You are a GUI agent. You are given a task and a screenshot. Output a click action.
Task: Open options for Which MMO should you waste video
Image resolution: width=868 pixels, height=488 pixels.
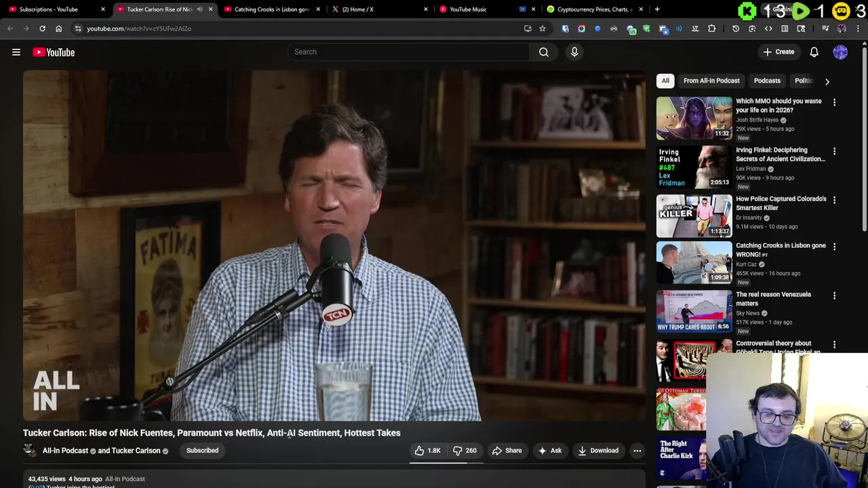click(834, 102)
